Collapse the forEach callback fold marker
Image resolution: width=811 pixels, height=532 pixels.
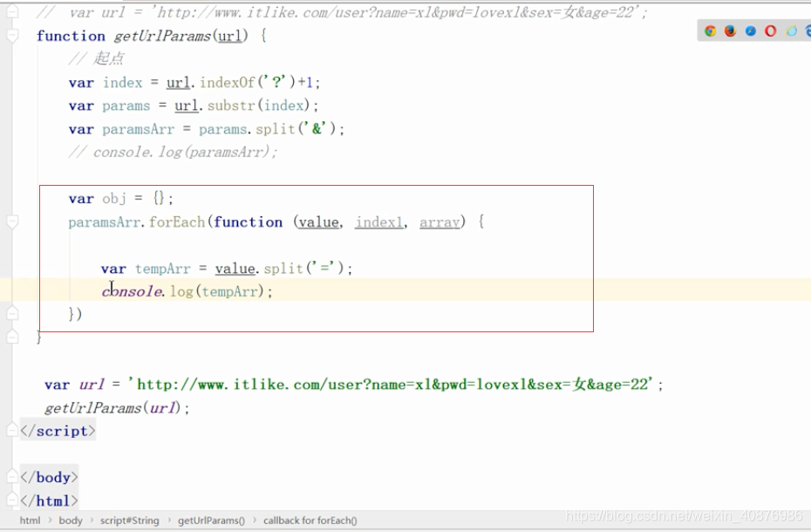point(12,222)
